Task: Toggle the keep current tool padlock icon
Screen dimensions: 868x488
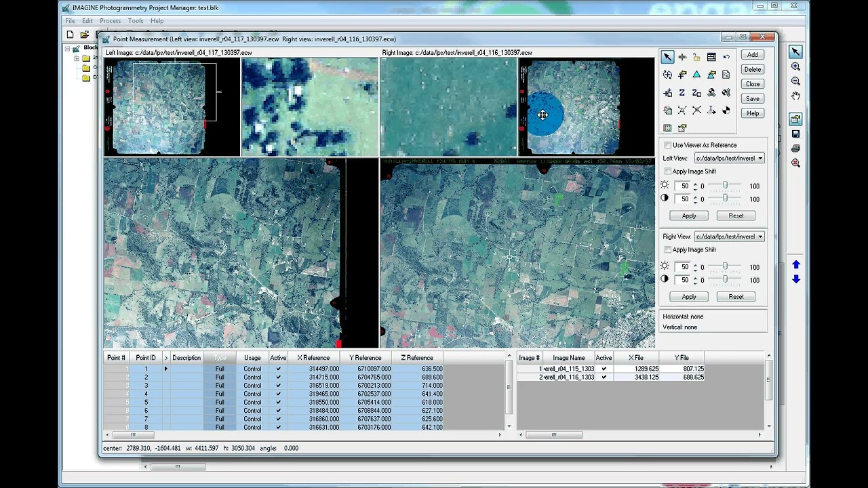Action: coord(696,58)
